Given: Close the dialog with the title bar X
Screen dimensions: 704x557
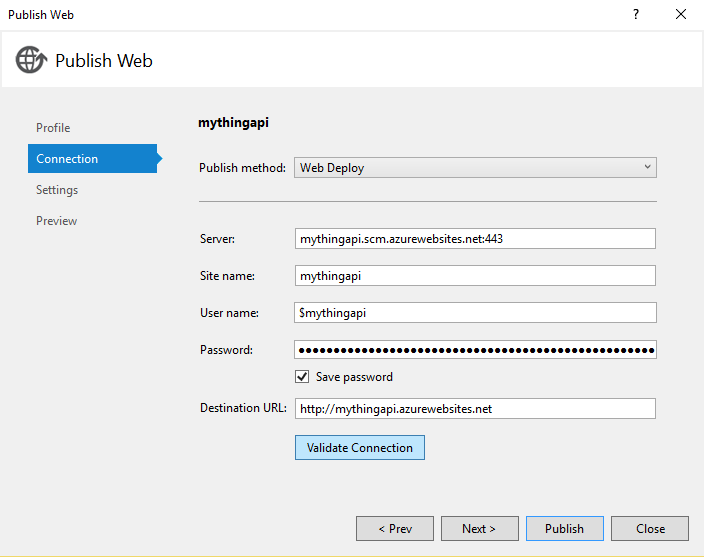Looking at the screenshot, I should point(681,15).
